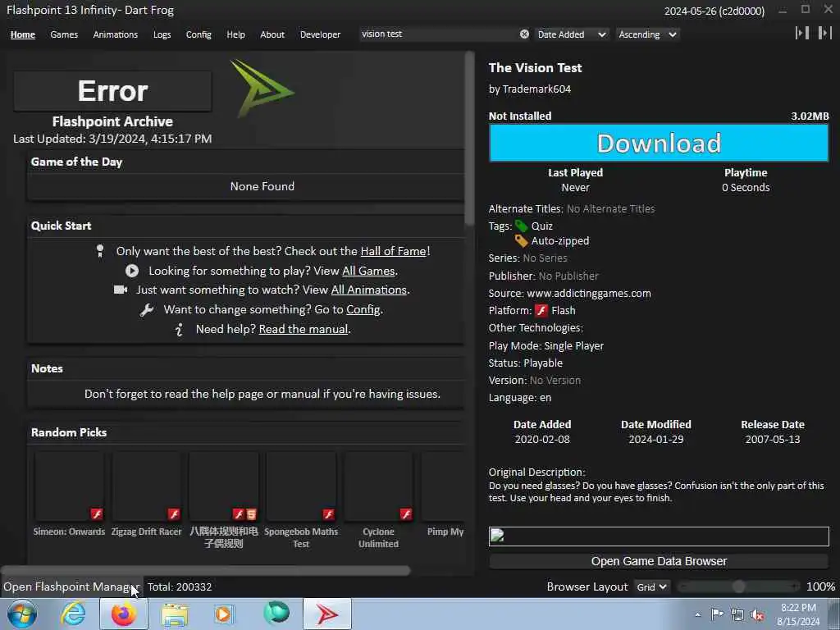
Task: Click The Vision Test game title
Action: click(535, 68)
